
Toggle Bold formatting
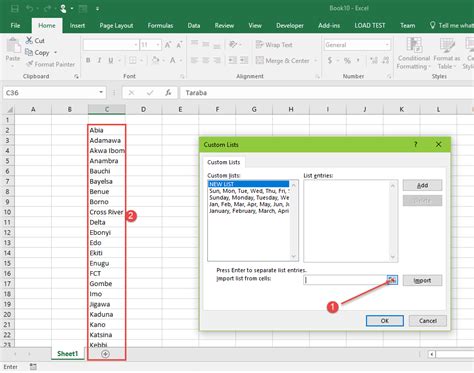88,60
